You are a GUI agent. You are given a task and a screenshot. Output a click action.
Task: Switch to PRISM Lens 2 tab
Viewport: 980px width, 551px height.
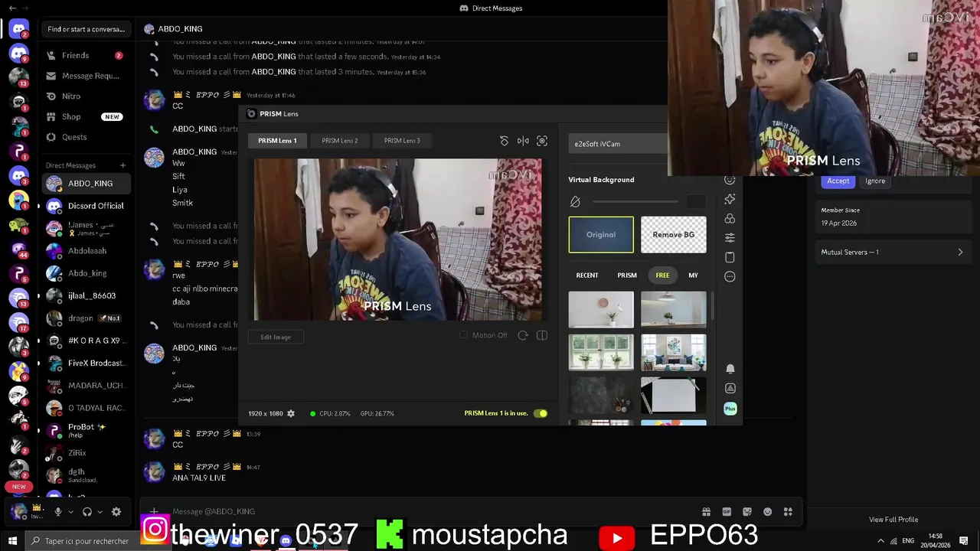[340, 141]
